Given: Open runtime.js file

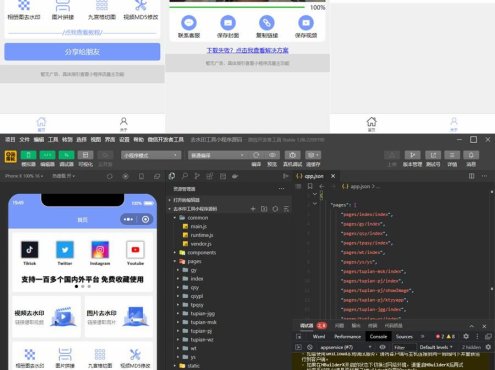Looking at the screenshot, I should [x=202, y=235].
